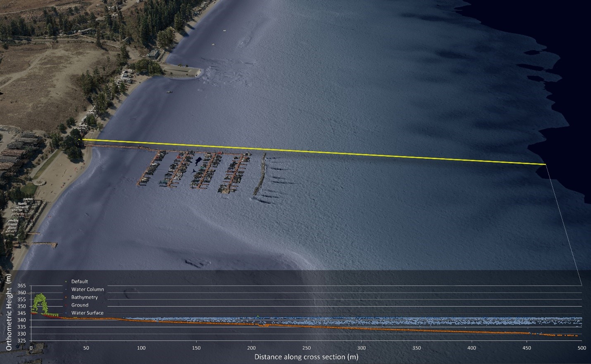Select the Ground legend entry
Screen dimensions: 591x364
(x=79, y=305)
